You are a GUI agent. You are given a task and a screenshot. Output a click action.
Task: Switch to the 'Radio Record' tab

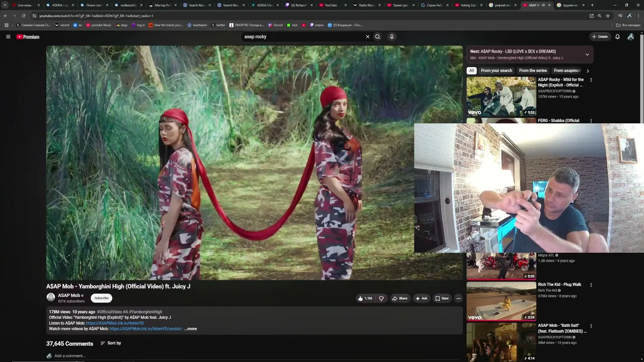pos(366,5)
